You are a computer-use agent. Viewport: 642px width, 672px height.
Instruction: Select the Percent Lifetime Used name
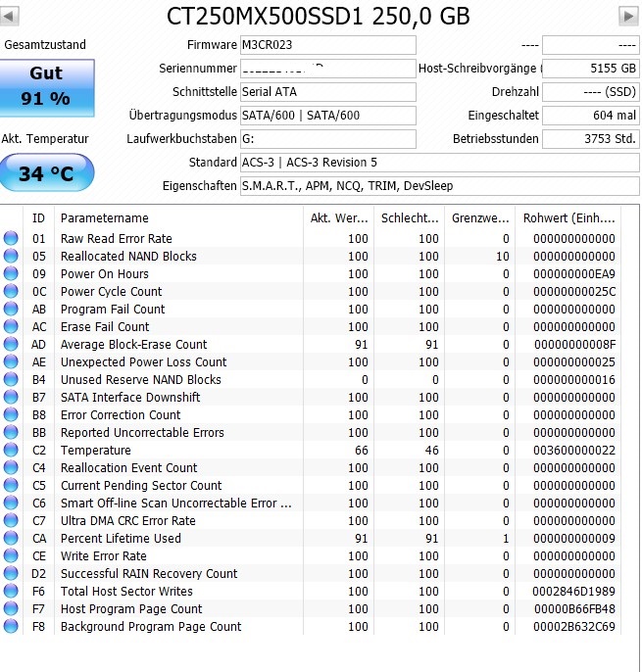(x=121, y=539)
